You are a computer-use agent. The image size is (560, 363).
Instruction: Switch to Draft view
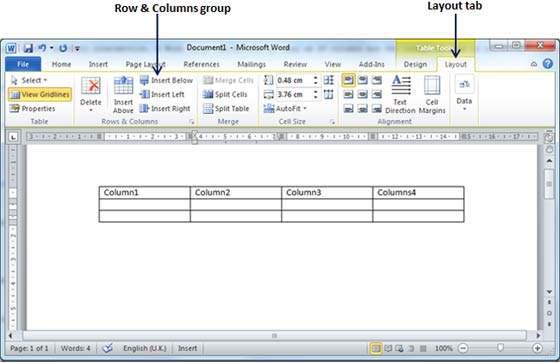423,348
